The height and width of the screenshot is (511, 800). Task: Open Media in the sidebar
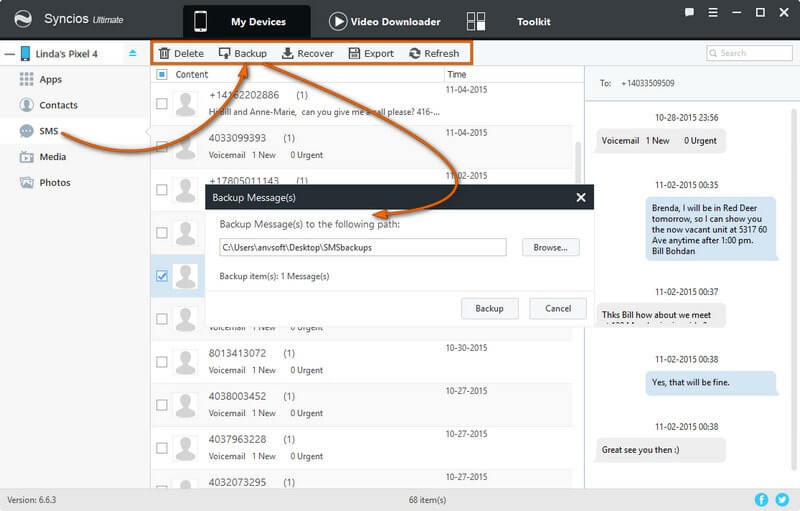53,157
